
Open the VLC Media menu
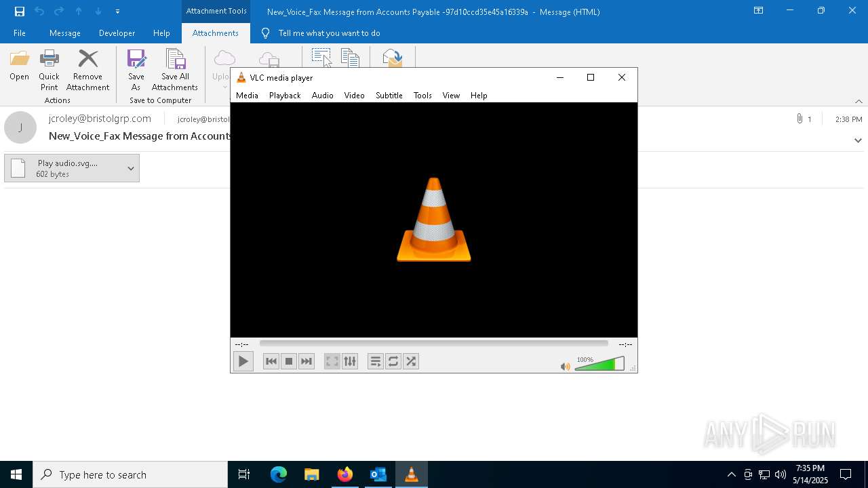click(247, 96)
